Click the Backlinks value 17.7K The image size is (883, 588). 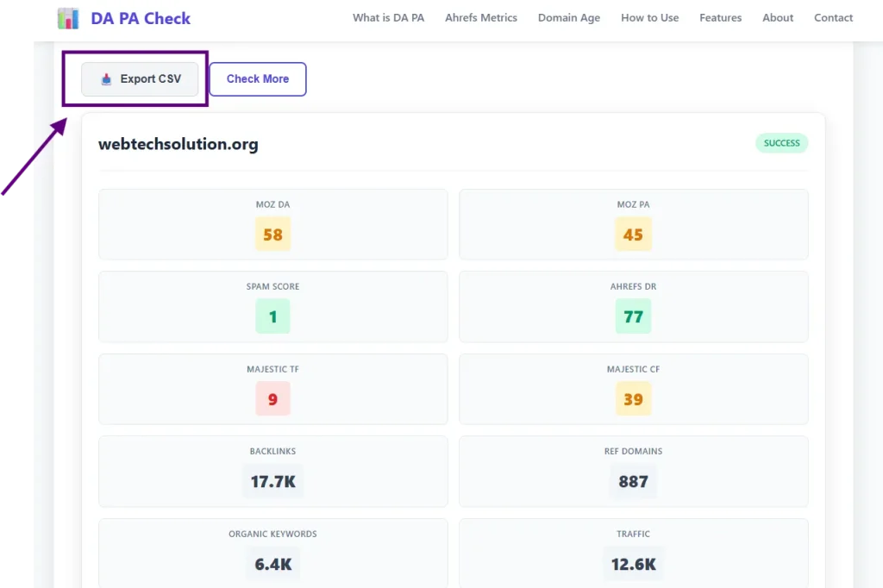(x=273, y=482)
